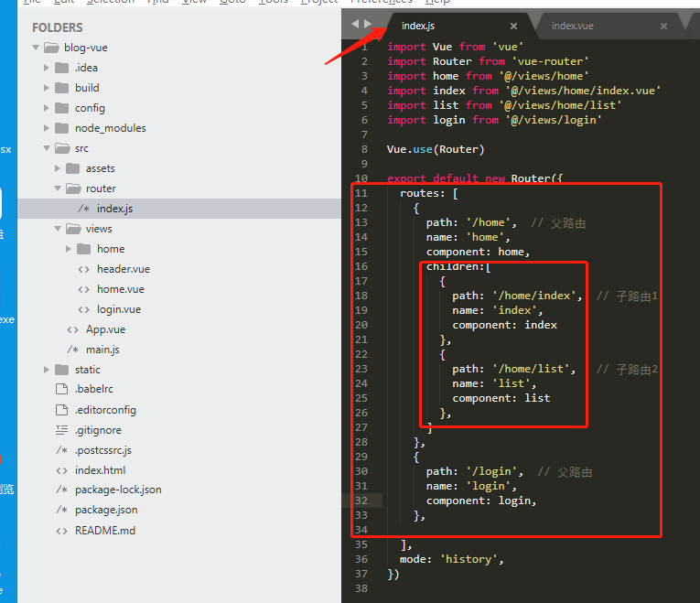
Task: Collapse the src folder arrow
Action: [47, 147]
